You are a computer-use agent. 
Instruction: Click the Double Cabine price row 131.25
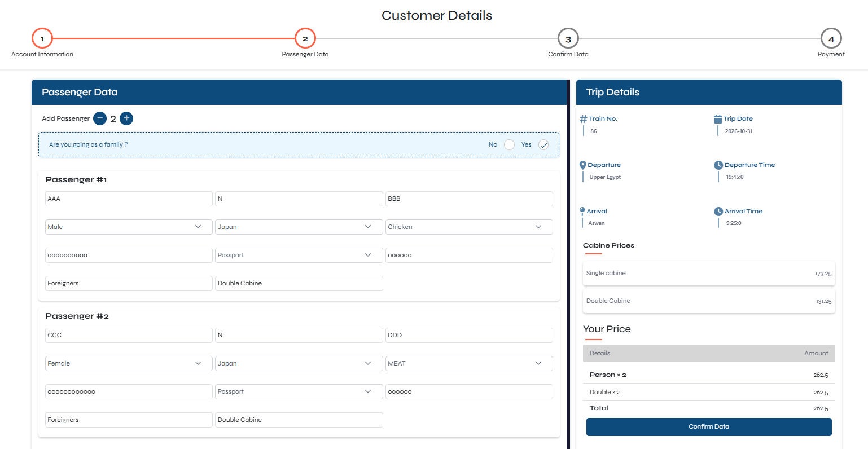709,301
